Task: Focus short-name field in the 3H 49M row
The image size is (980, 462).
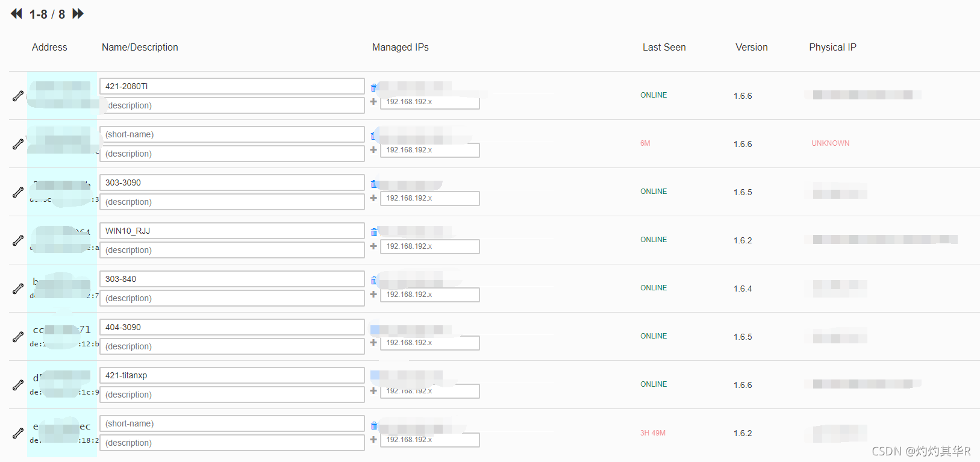Action: 232,423
